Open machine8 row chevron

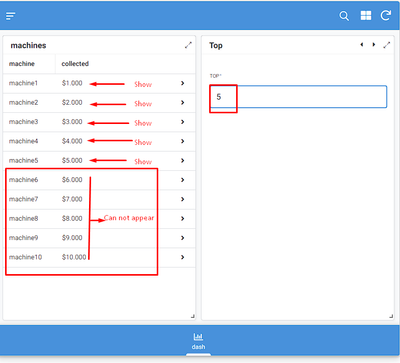(x=182, y=218)
